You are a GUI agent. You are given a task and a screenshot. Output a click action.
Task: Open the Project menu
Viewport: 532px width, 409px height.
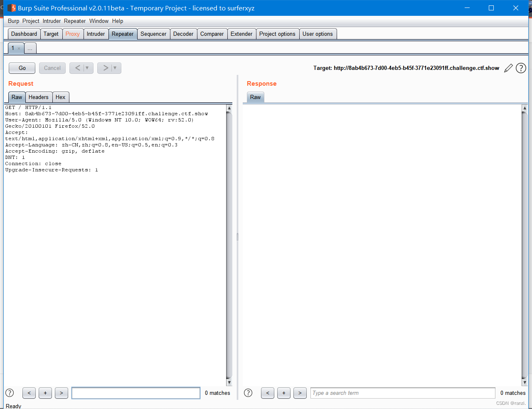point(31,21)
